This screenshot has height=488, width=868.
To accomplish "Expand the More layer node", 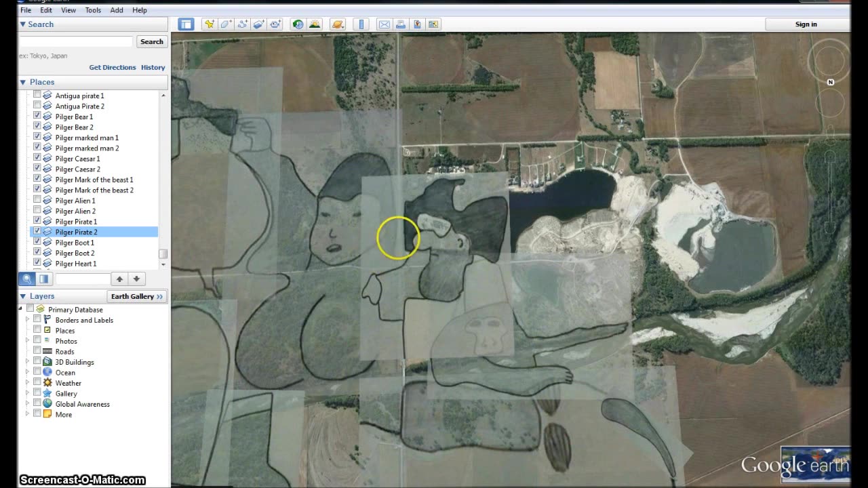I will 28,414.
